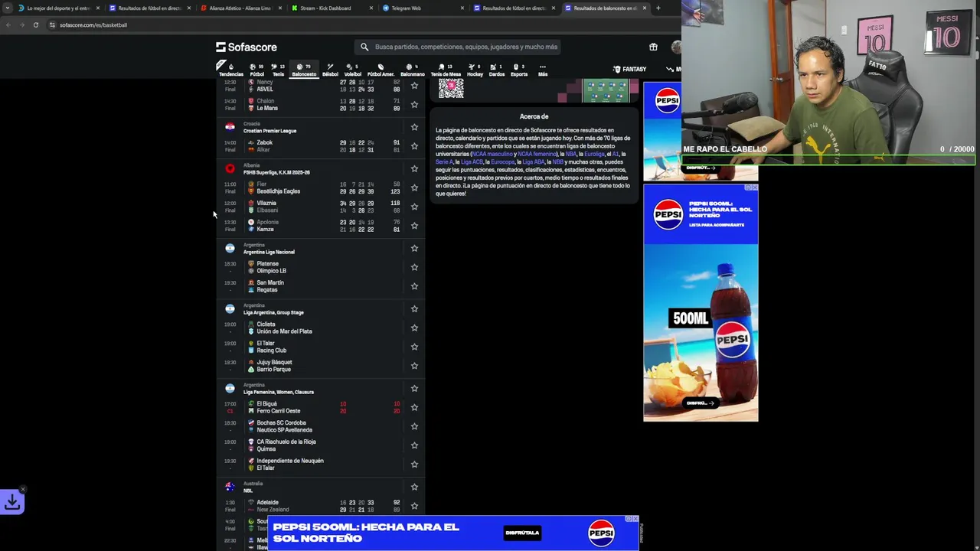Open a new browser tab

[658, 8]
